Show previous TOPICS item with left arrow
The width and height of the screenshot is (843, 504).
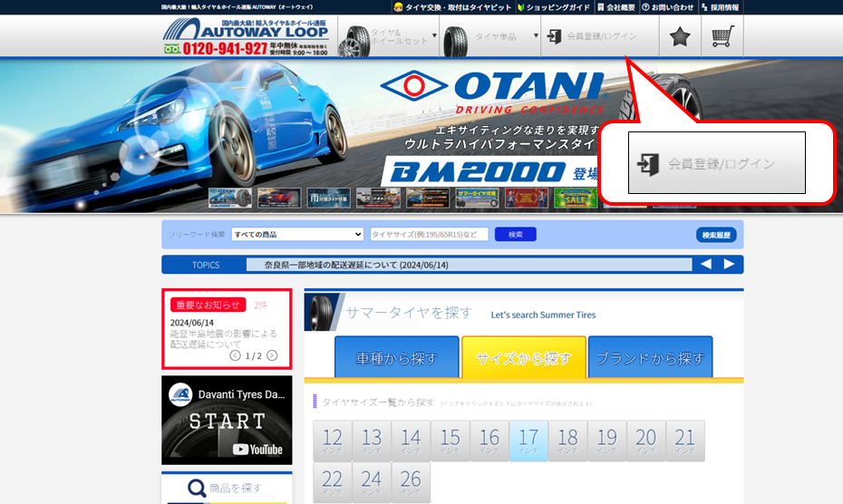click(x=706, y=264)
